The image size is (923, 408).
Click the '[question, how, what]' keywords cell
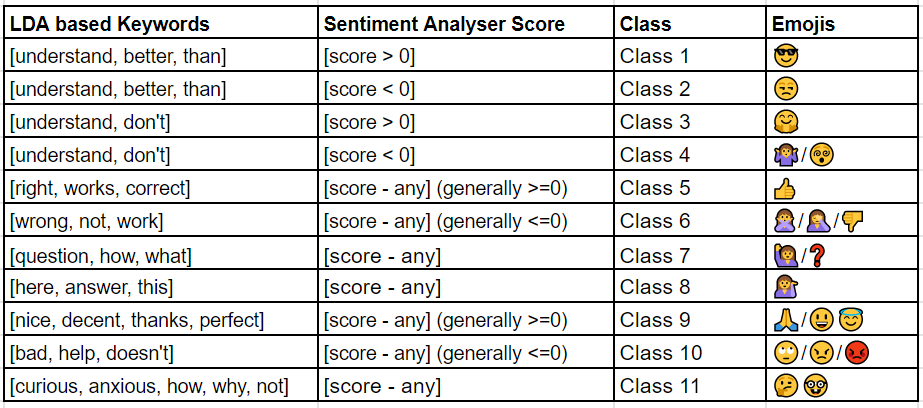point(100,255)
